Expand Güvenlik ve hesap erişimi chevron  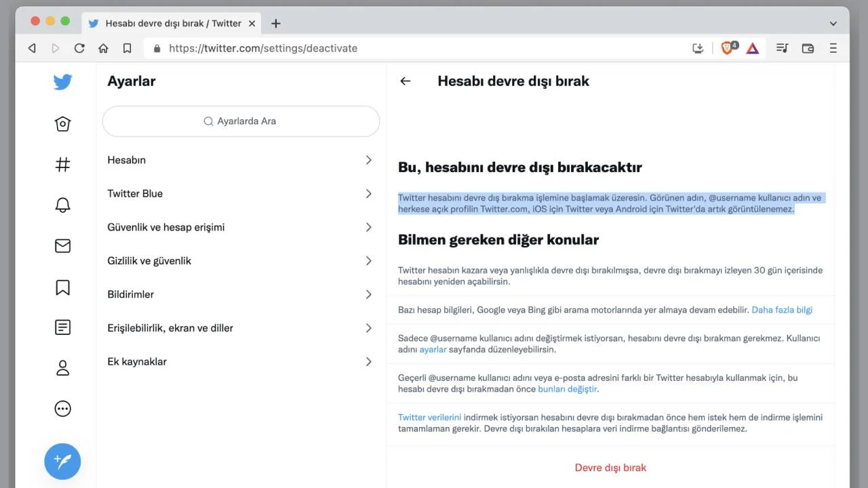[x=368, y=227]
